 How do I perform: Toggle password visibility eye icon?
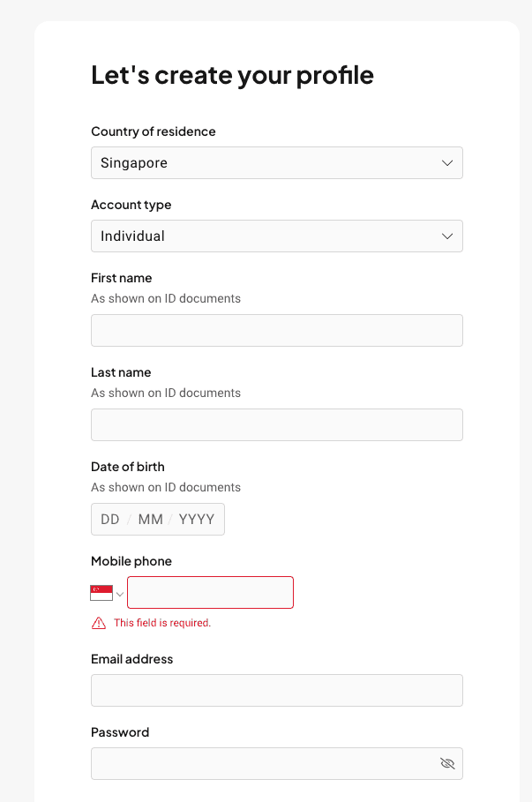tap(447, 764)
